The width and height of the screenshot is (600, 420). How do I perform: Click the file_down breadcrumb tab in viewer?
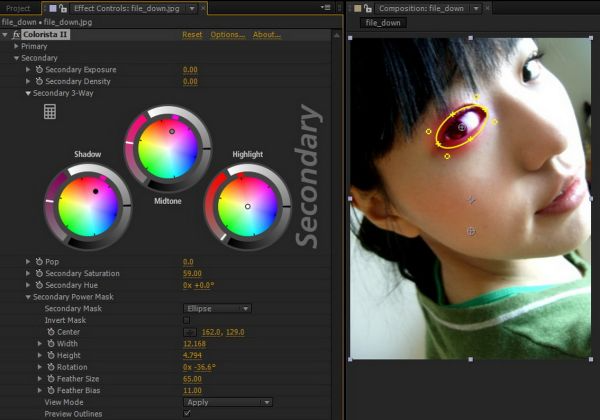coord(383,23)
